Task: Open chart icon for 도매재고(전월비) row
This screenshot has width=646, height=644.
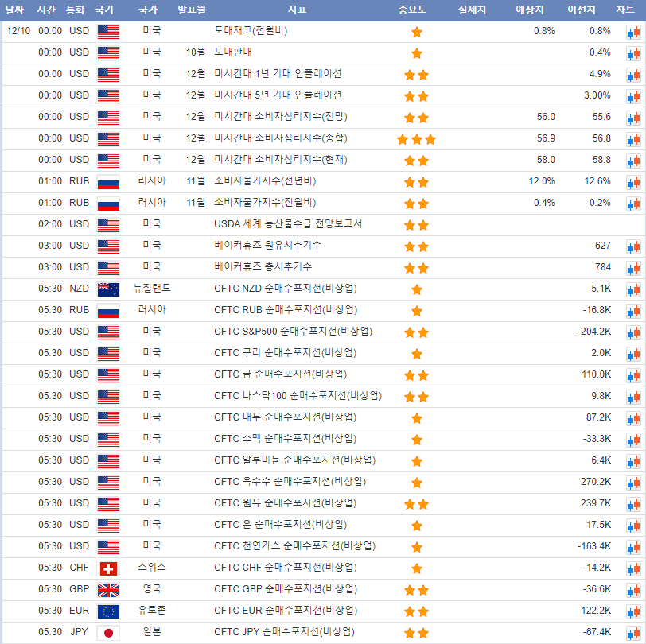Action: 632,32
